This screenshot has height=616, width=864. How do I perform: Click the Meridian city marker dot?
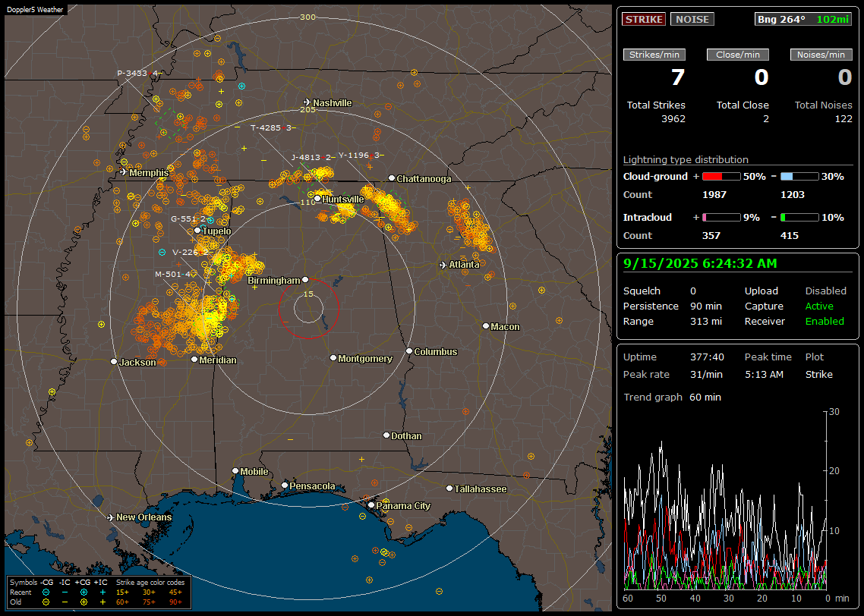pos(194,360)
